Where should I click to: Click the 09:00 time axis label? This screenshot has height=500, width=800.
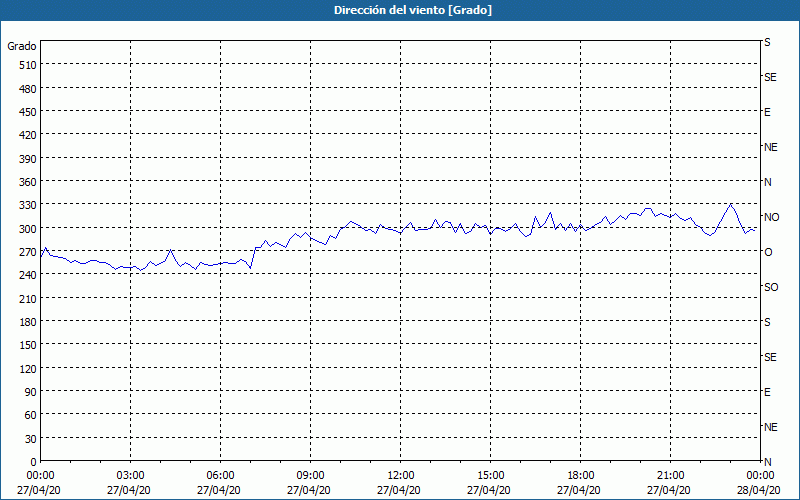point(310,476)
